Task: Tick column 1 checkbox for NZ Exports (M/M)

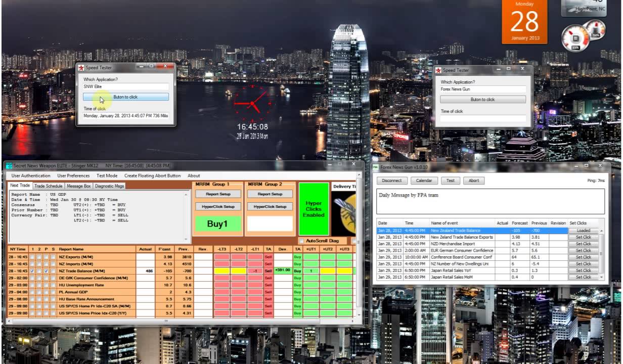Action: 33,257
